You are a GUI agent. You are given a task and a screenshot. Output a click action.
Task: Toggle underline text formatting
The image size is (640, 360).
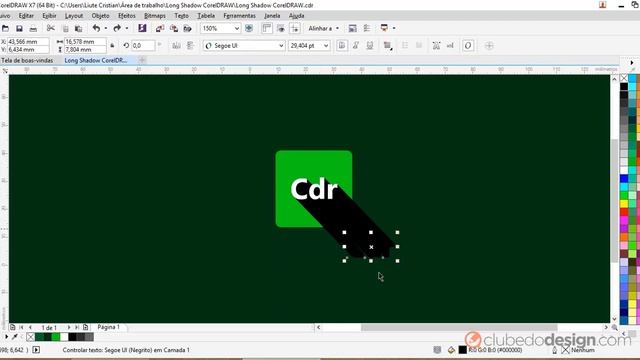pyautogui.click(x=369, y=45)
